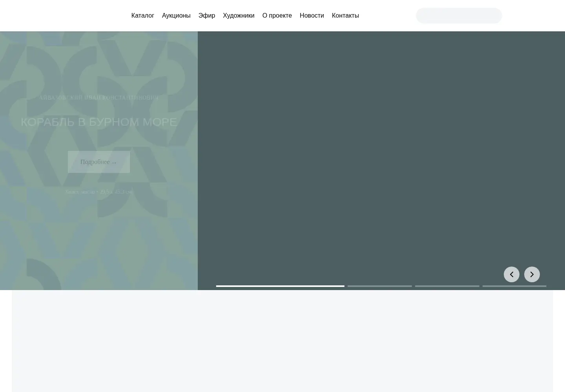The height and width of the screenshot is (392, 565).
Task: Click the Подробнее → button
Action: 99,162
